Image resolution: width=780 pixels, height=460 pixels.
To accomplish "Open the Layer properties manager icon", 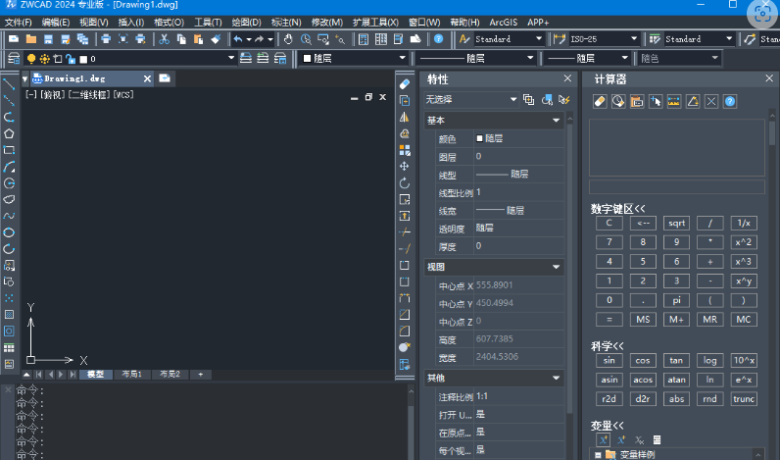I will tap(14, 59).
